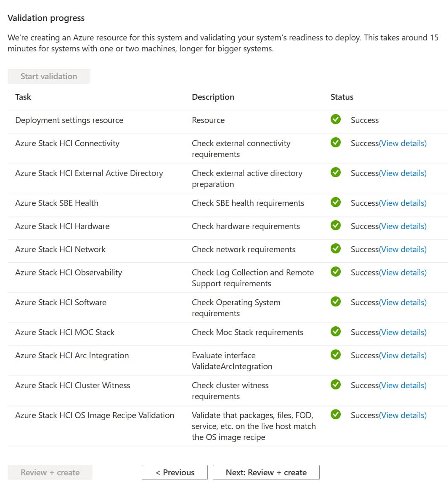The width and height of the screenshot is (448, 485).
Task: View details of the MOC Stack check
Action: click(403, 332)
